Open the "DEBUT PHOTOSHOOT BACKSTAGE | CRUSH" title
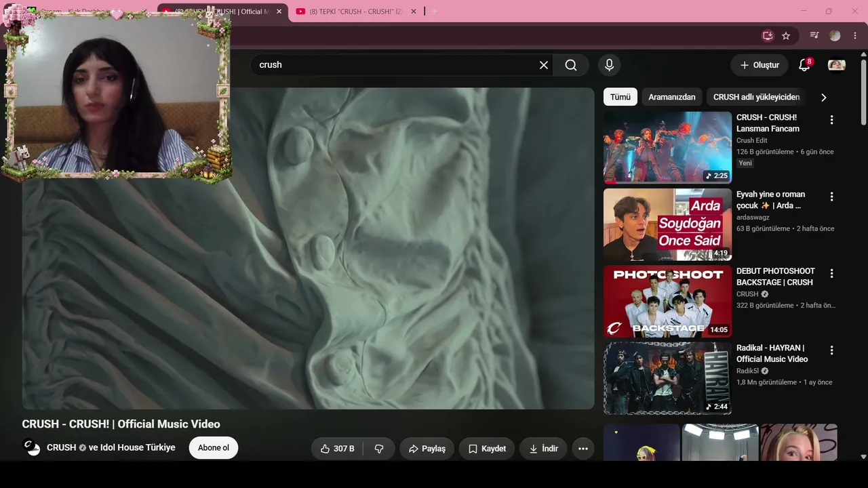Screen dimensions: 868x488 776,277
